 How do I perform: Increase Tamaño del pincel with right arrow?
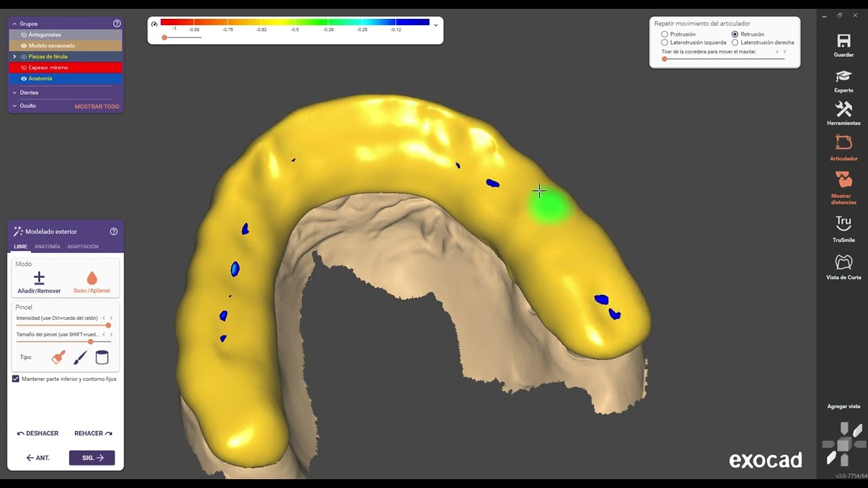click(111, 334)
